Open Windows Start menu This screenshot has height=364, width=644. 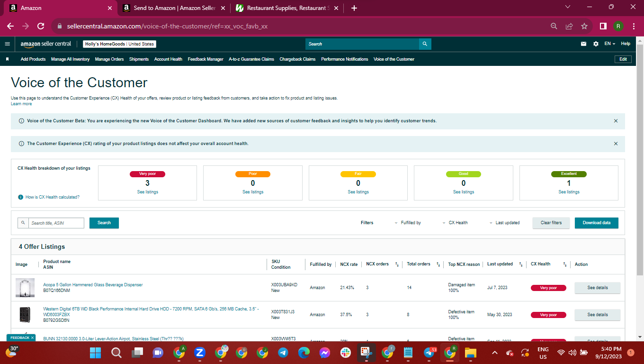pos(96,353)
